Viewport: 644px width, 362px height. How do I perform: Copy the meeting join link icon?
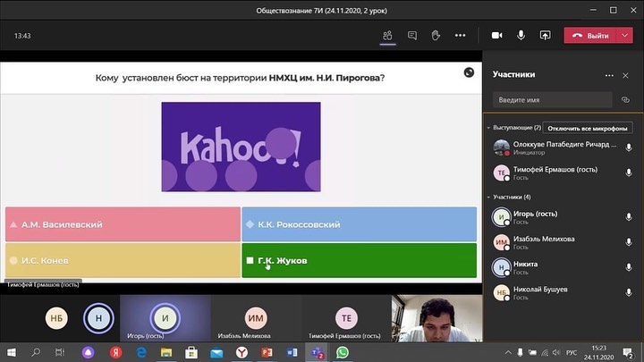pyautogui.click(x=625, y=100)
